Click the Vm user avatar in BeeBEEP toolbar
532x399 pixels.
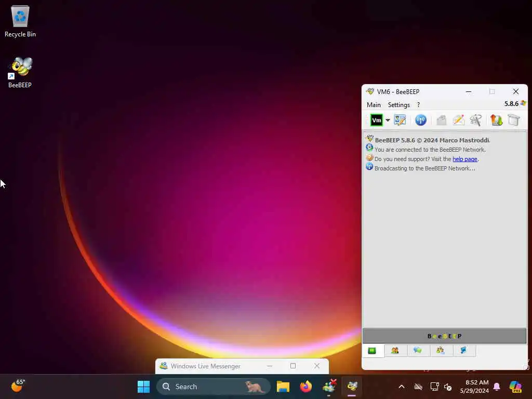(x=376, y=120)
